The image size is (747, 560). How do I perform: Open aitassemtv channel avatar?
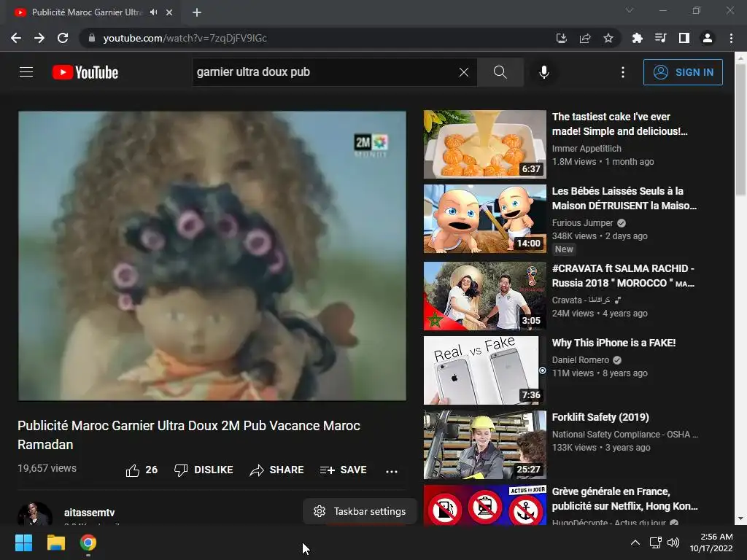[x=35, y=514]
